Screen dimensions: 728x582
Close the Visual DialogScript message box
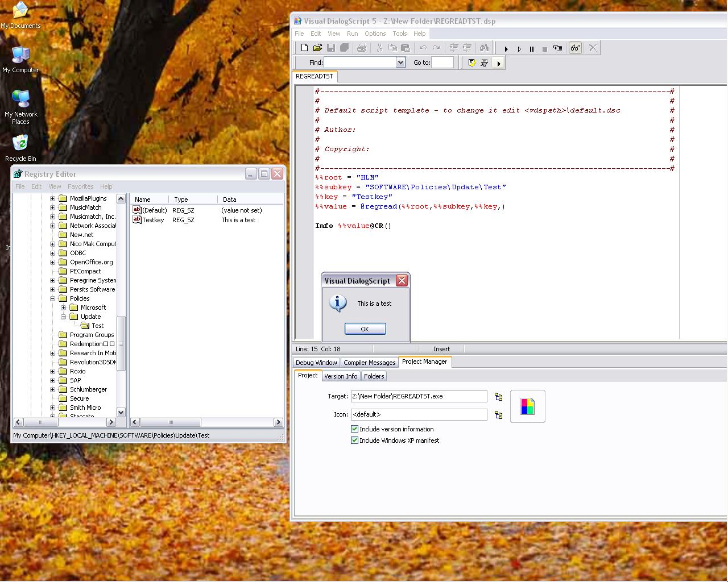tap(402, 280)
